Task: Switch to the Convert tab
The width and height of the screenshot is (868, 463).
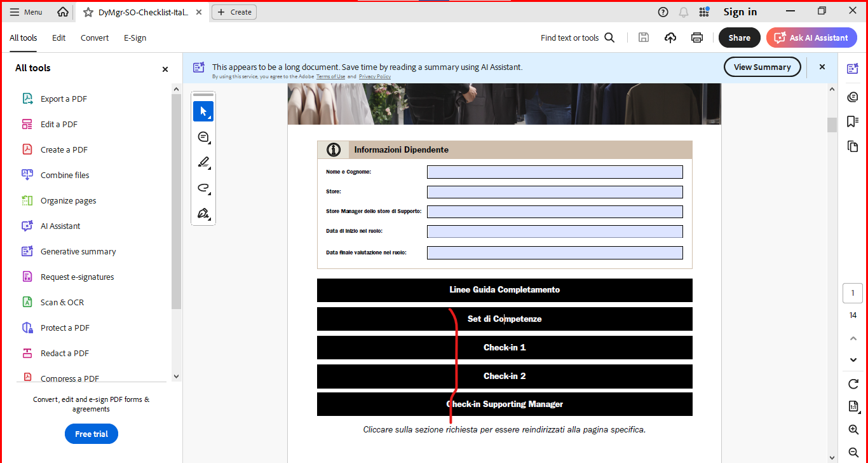Action: click(95, 38)
